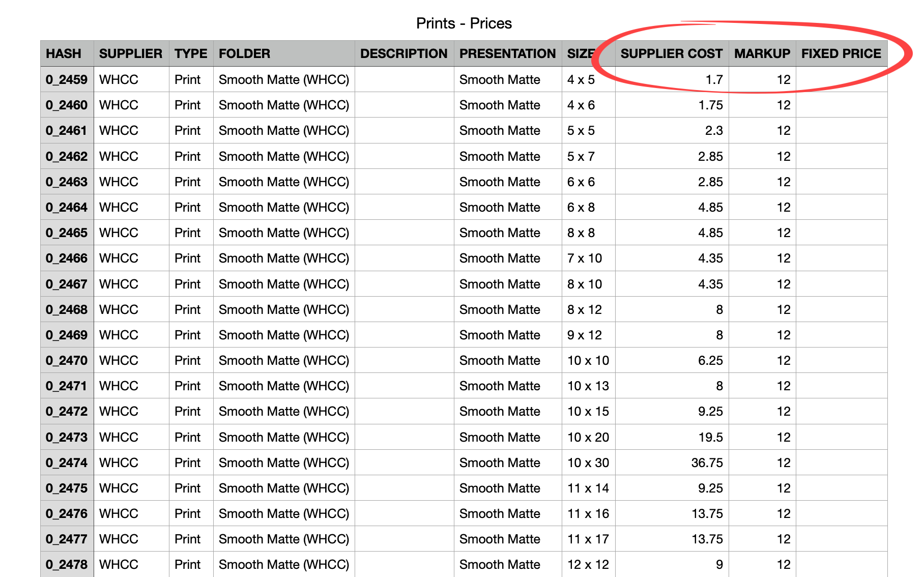Click empty fixed price cell for 0_2463
924x577 pixels.
[841, 182]
